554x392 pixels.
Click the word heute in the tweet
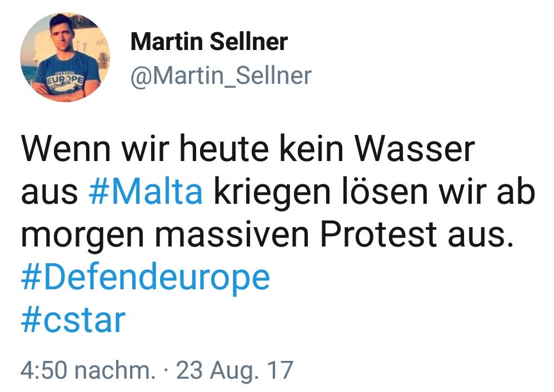[224, 149]
